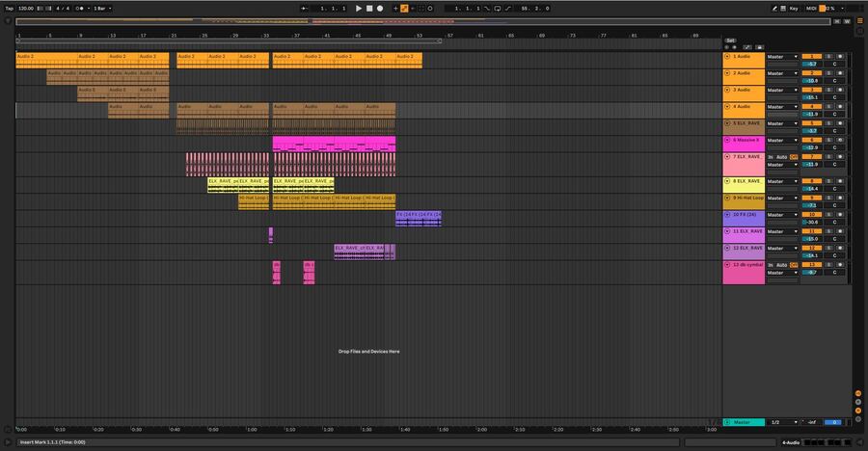Screen dimensions: 868x451
Task: Open the Master output dropdown for 1 Audio
Action: (x=782, y=57)
